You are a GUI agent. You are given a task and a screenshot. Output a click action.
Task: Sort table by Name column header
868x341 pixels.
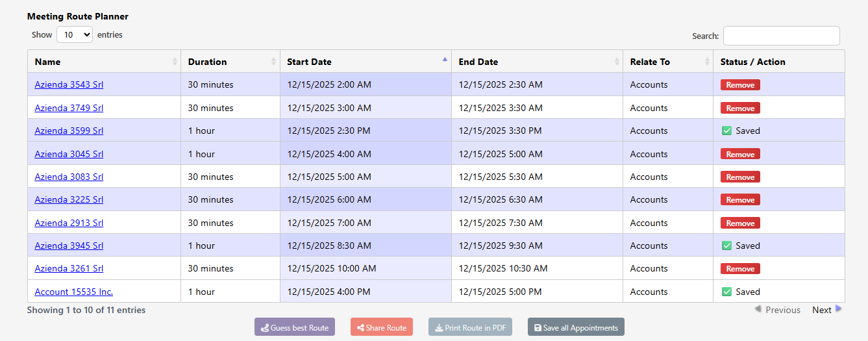tap(104, 62)
